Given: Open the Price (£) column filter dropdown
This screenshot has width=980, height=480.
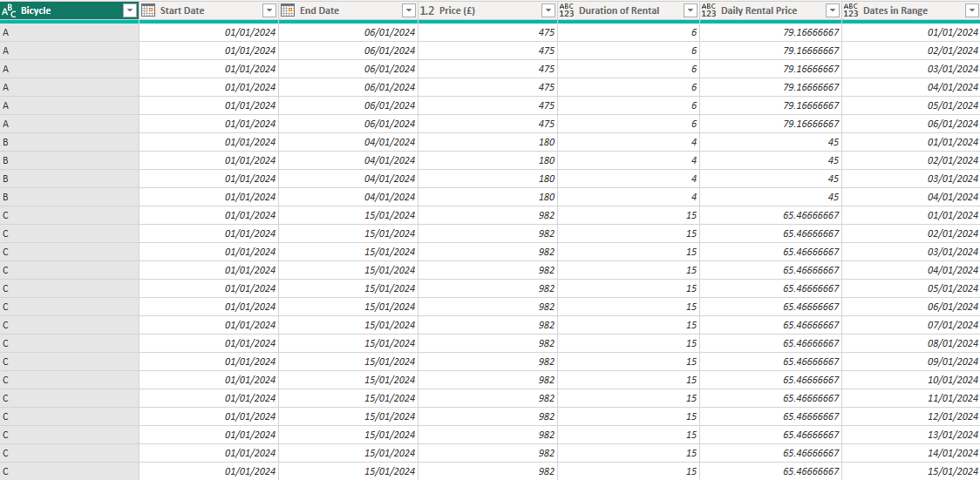Looking at the screenshot, I should (548, 10).
